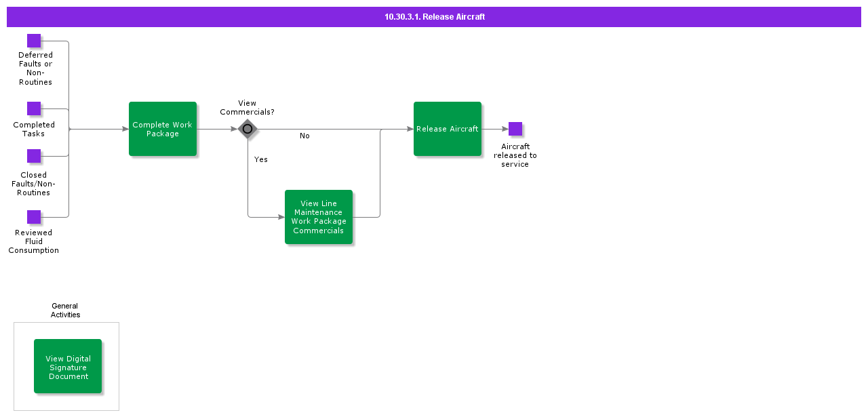Click the 'No' branch label
Screen dimensions: 868x417
coord(304,136)
